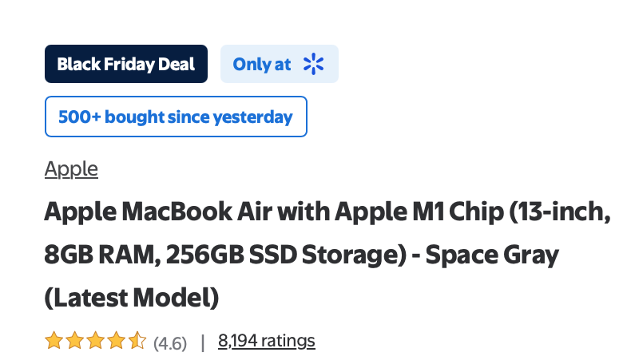
Task: Click the first gold rating star
Action: point(54,342)
